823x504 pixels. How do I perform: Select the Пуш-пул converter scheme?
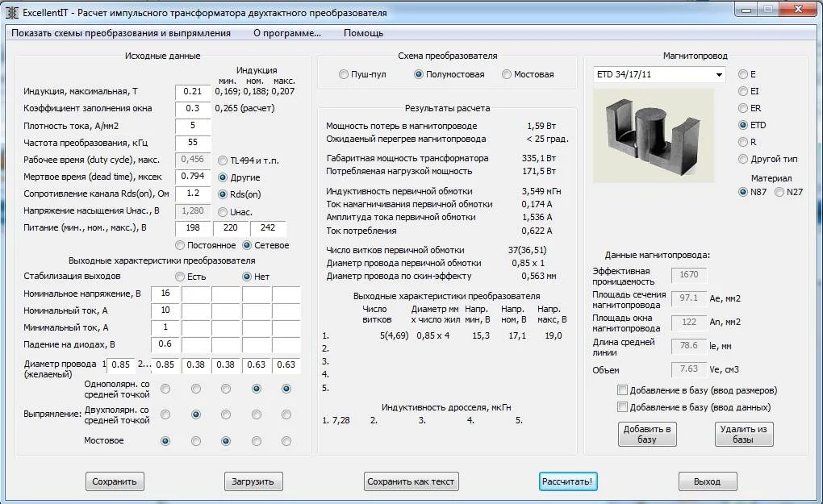(x=345, y=74)
